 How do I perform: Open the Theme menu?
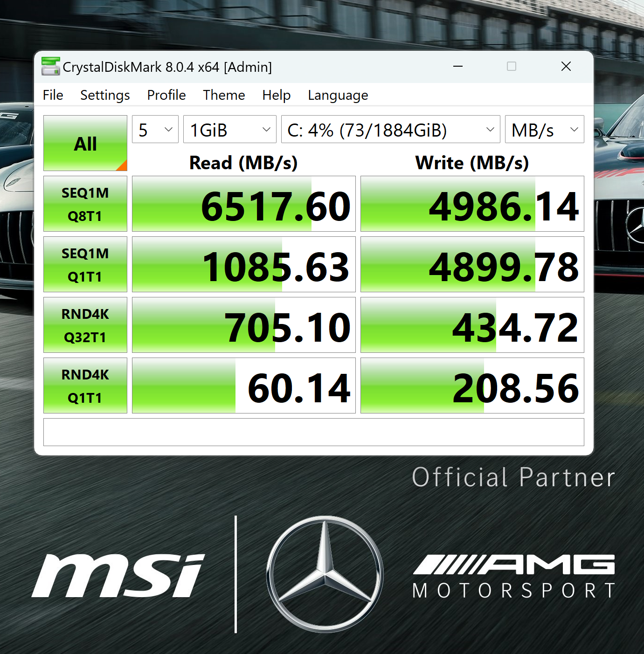[x=224, y=95]
